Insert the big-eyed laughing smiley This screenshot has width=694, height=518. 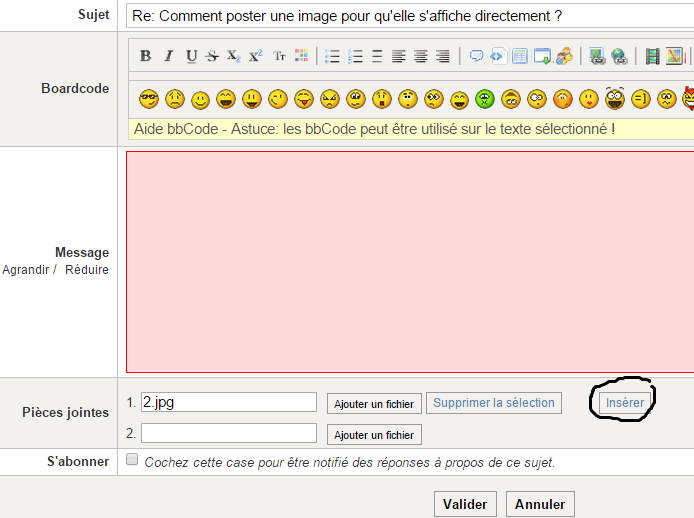click(615, 98)
